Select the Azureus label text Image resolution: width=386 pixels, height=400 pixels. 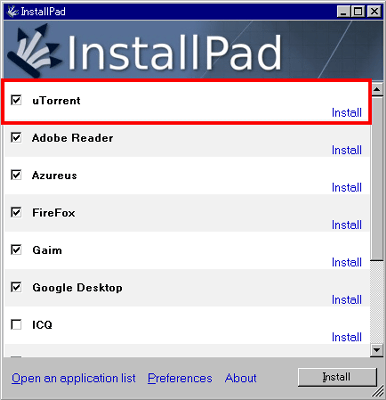(55, 175)
